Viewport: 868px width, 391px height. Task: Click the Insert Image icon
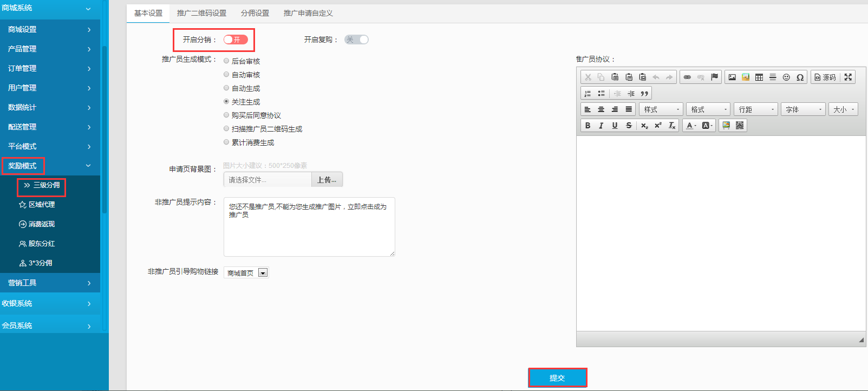click(x=732, y=77)
